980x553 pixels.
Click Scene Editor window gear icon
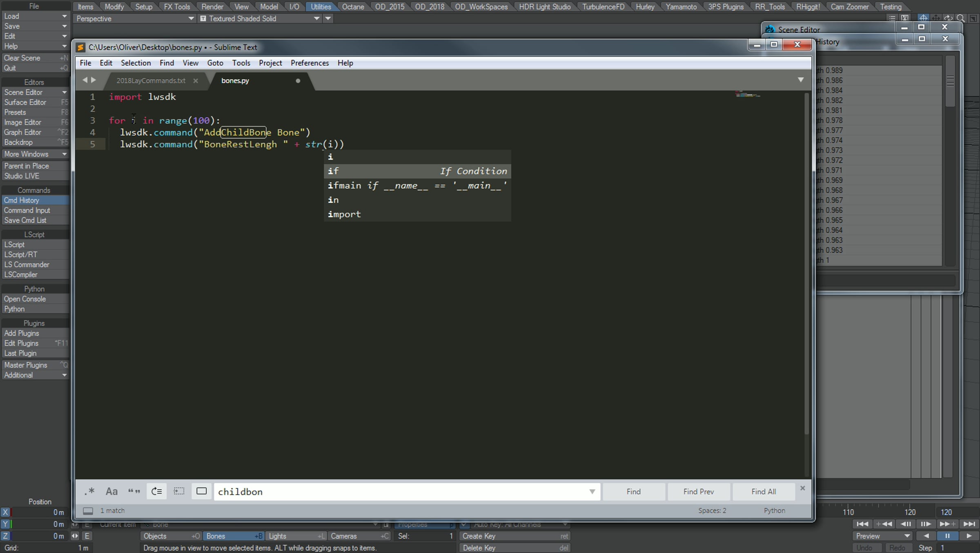pyautogui.click(x=770, y=29)
